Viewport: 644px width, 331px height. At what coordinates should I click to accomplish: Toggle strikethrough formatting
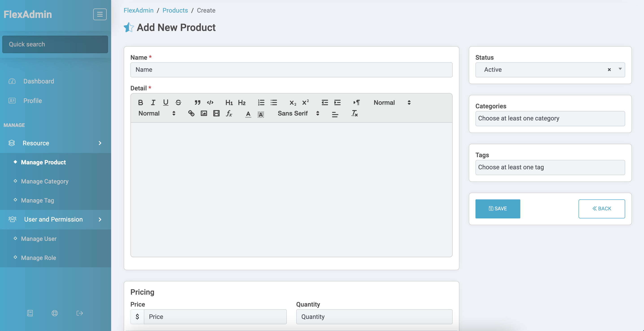[x=178, y=102]
